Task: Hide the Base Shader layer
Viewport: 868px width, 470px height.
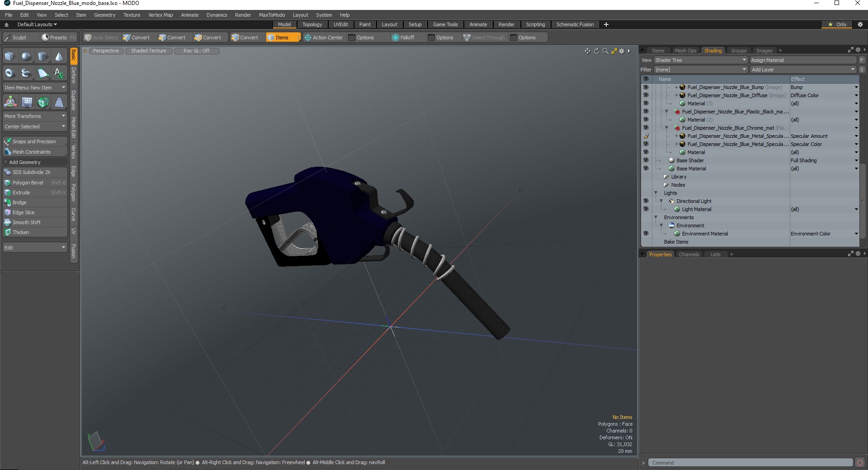Action: (646, 160)
